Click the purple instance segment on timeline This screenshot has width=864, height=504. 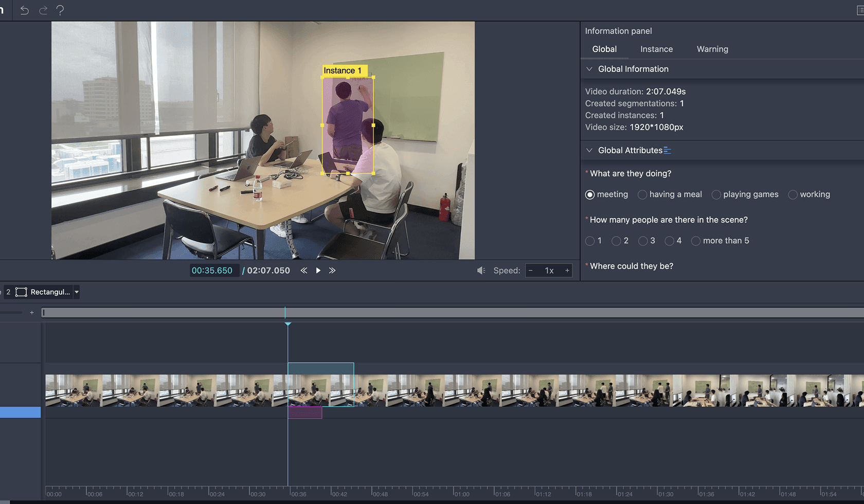[x=305, y=412]
